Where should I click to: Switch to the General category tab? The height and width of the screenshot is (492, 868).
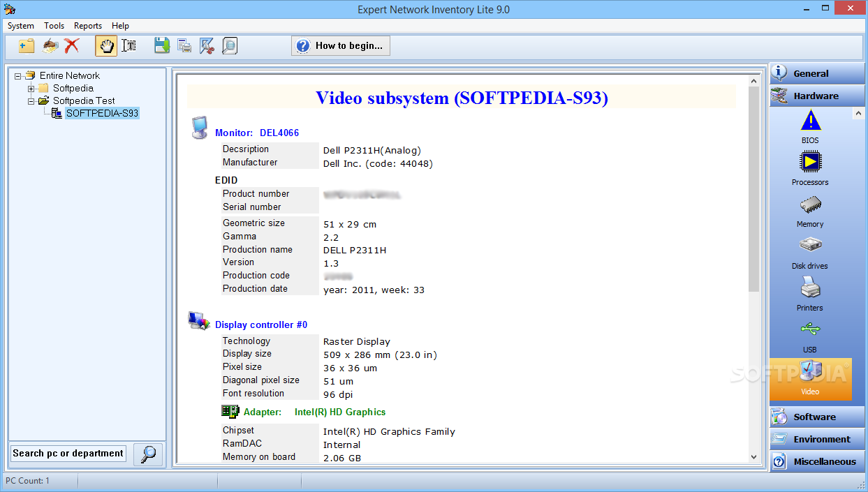[817, 73]
